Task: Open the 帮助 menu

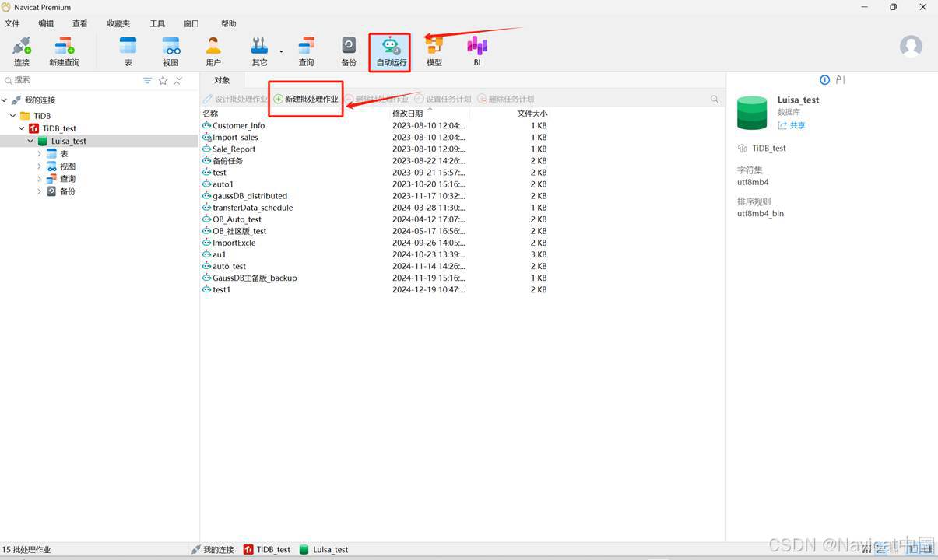Action: coord(228,24)
